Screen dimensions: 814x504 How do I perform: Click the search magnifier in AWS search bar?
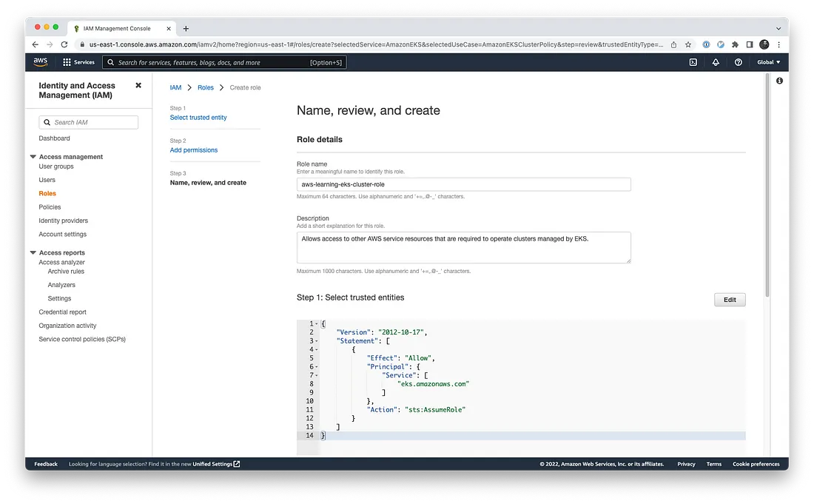click(110, 62)
